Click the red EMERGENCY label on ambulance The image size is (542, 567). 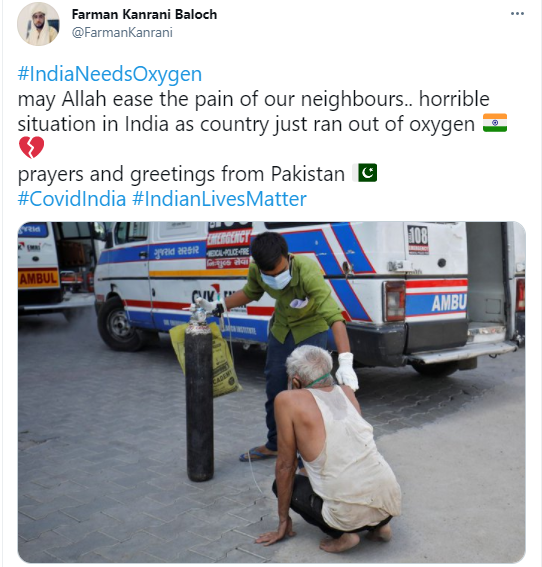click(229, 238)
